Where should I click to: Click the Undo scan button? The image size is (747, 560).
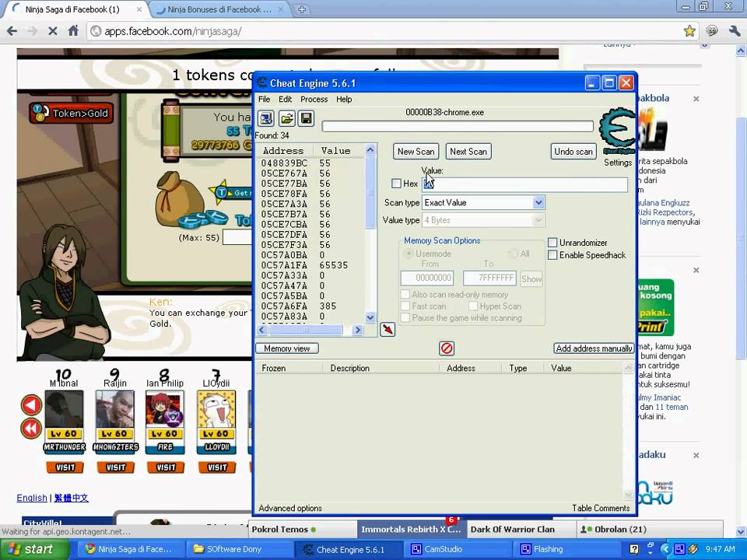(x=573, y=152)
